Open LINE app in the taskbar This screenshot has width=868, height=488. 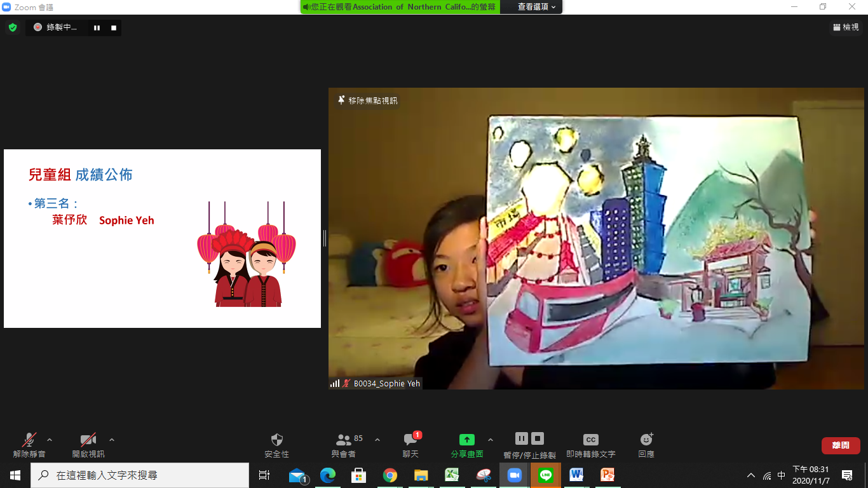pyautogui.click(x=545, y=475)
